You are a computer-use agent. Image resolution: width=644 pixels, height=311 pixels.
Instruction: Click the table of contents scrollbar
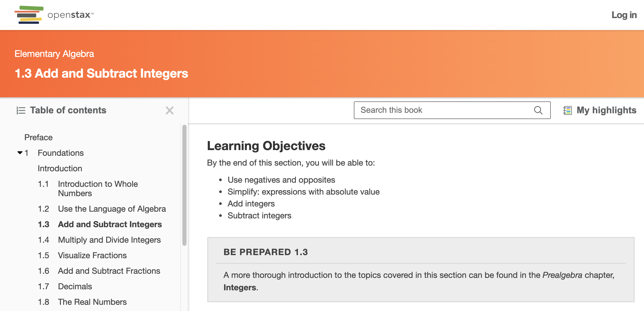184,185
